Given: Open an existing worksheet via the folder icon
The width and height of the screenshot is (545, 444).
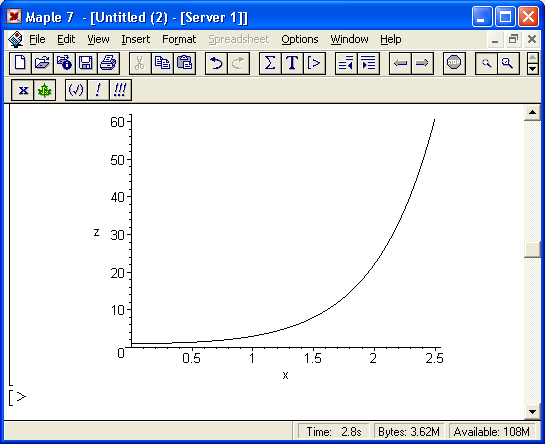Looking at the screenshot, I should [x=42, y=63].
